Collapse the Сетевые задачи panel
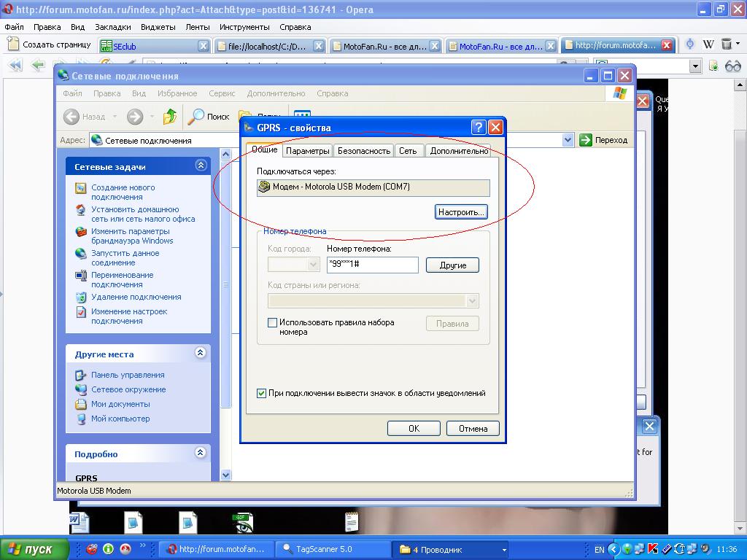The image size is (747, 560). coord(201,166)
